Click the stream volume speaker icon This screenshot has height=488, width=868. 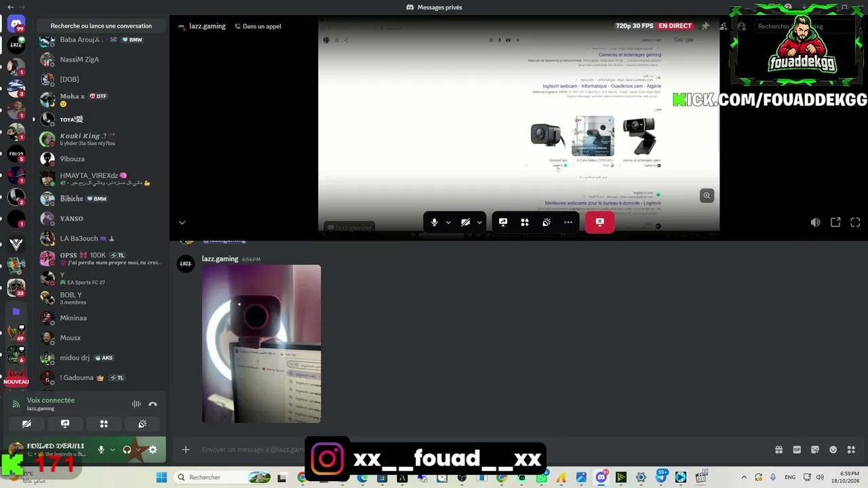tap(816, 222)
